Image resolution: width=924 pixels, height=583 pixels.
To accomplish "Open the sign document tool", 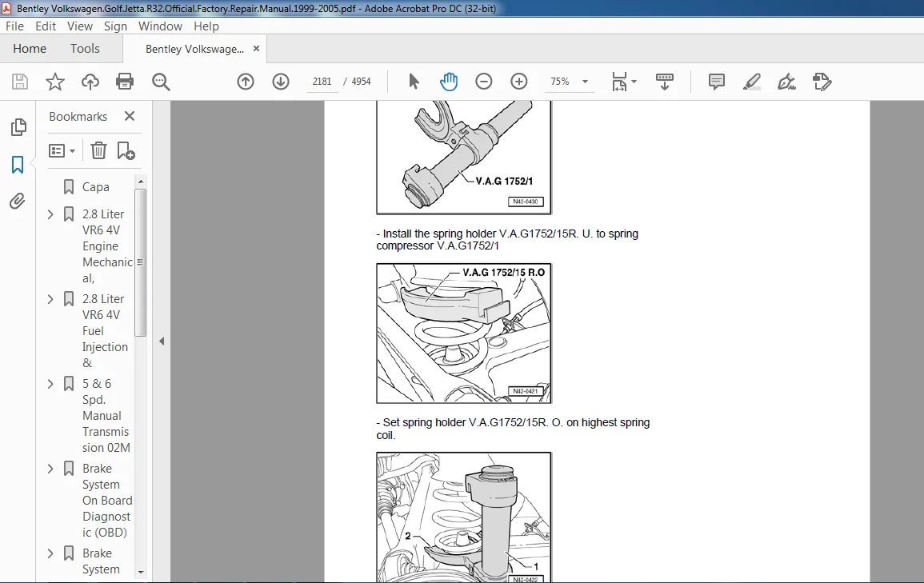I will (786, 82).
